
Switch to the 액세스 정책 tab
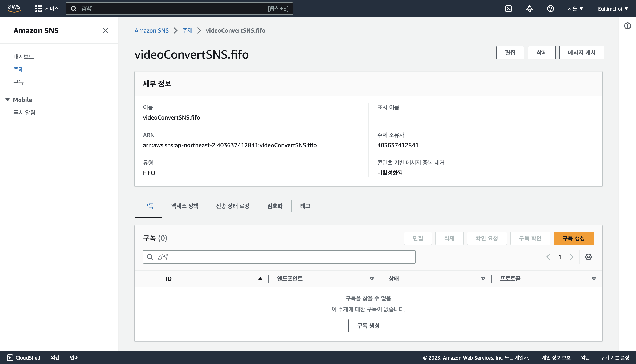coord(184,206)
